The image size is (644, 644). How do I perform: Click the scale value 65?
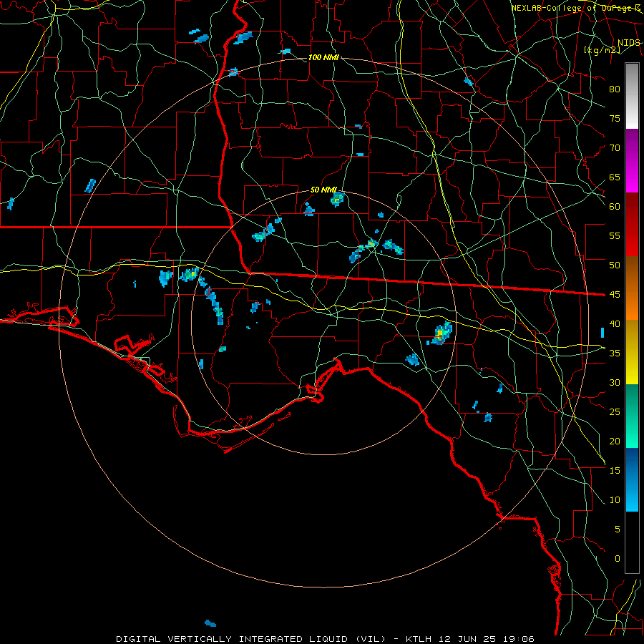615,177
